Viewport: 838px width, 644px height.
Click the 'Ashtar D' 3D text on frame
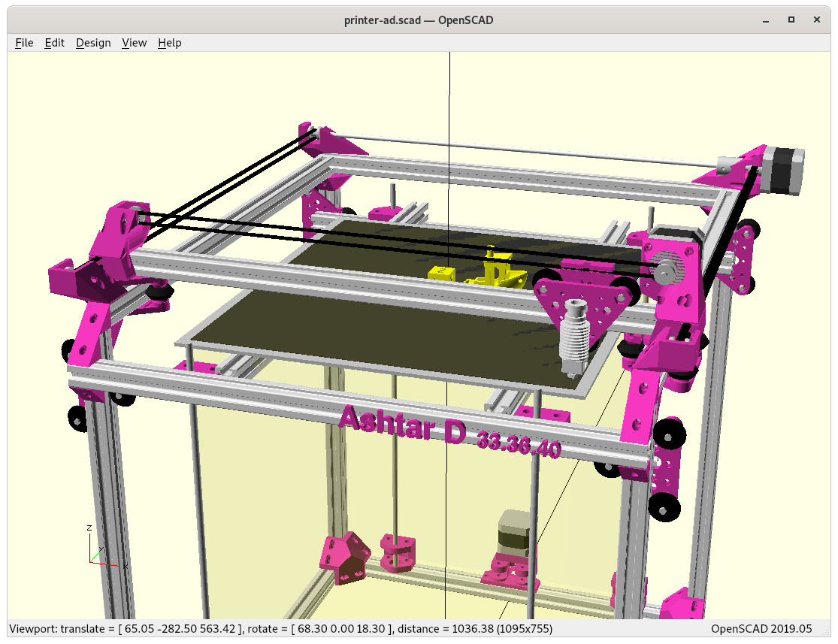[x=402, y=425]
